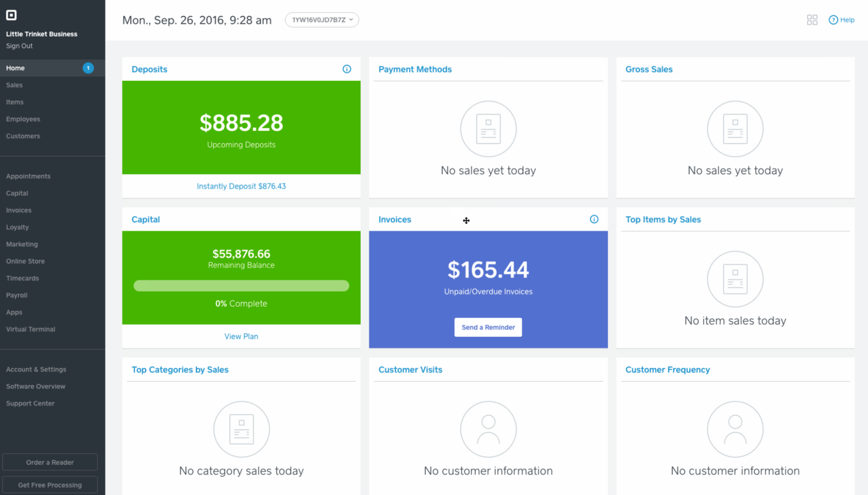Viewport: 868px width, 495px height.
Task: Open the Customers section
Action: tap(23, 135)
